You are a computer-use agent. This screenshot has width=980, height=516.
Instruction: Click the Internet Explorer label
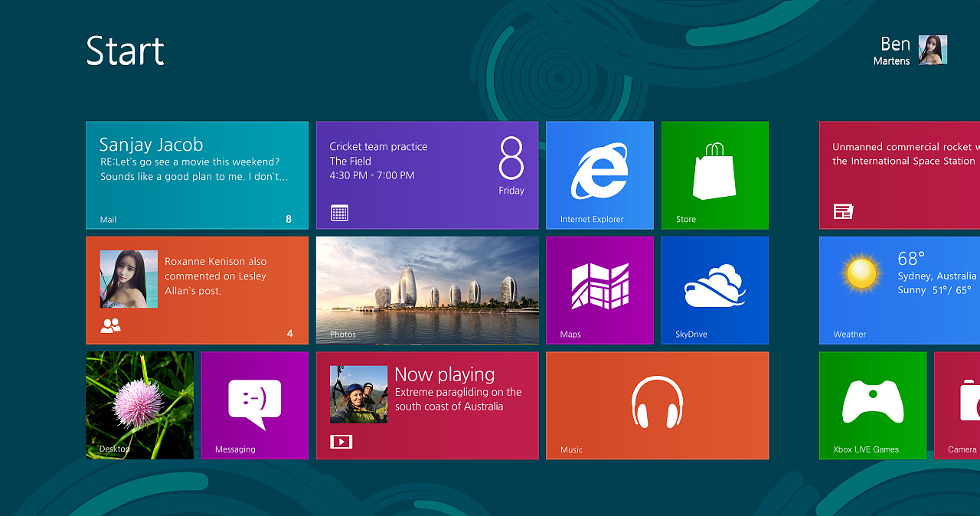[592, 219]
